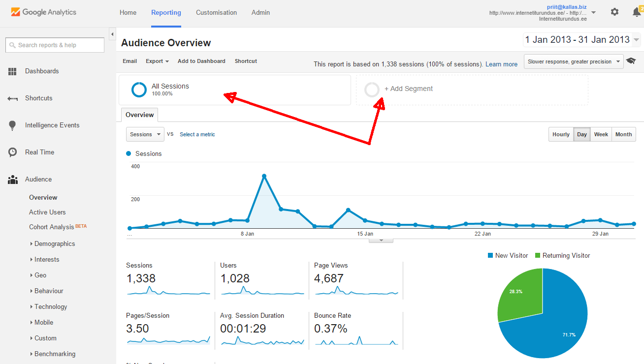Viewport: 644px width, 364px height.
Task: Click the Real Time clock icon
Action: pos(12,152)
